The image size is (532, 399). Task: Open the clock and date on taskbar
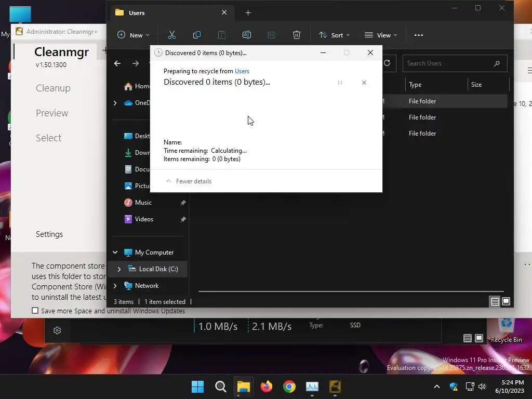click(x=510, y=387)
